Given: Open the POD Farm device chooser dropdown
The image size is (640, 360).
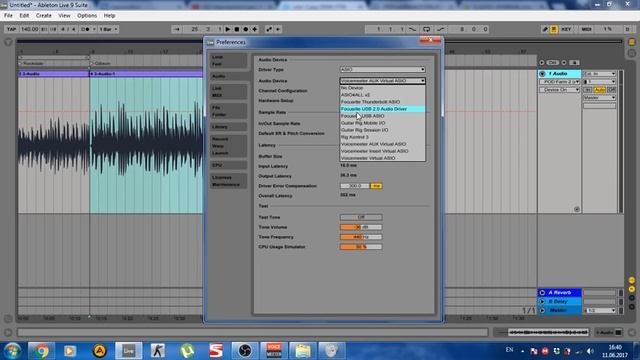Looking at the screenshot, I should 560,82.
